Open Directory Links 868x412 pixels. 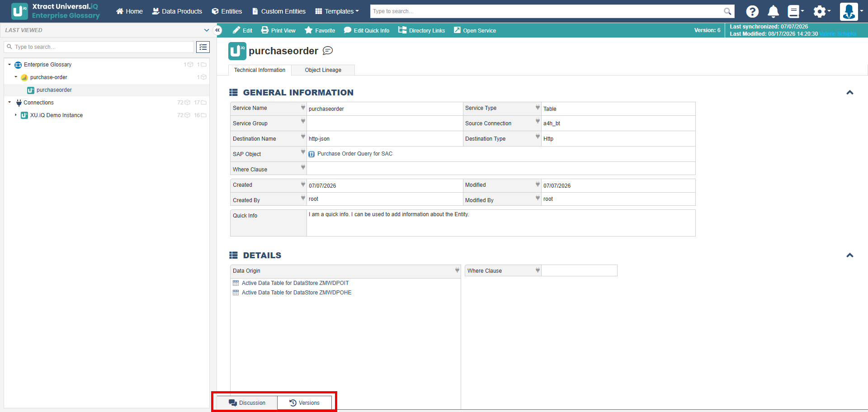coord(421,30)
